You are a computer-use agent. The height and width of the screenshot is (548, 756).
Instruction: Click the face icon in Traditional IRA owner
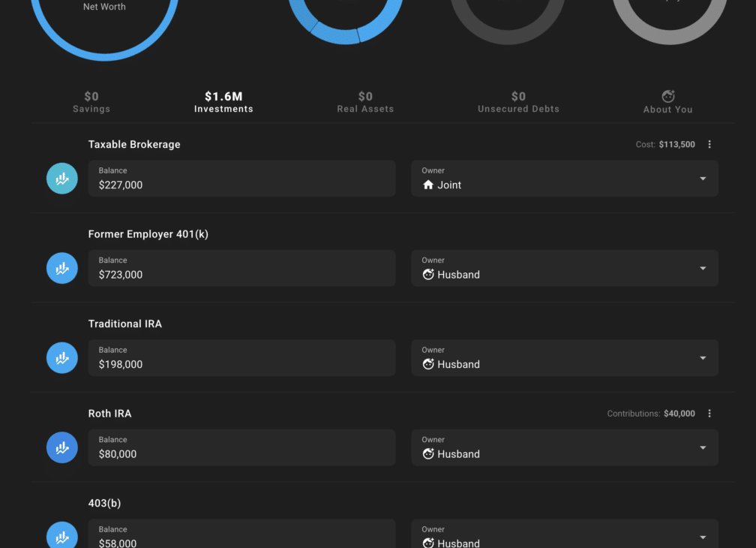[428, 364]
